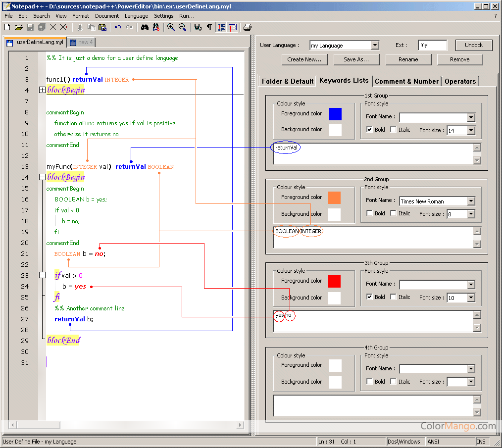Open the User Language dropdown
Screen dimensions: 502x448
[x=375, y=46]
